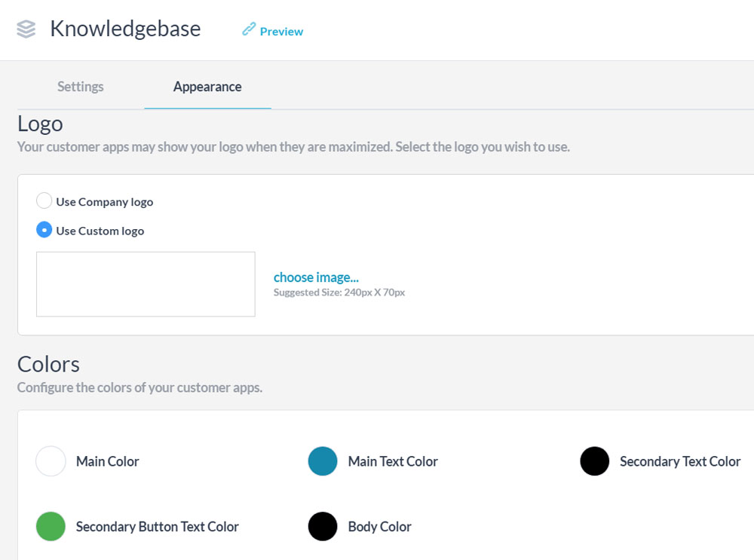Open the green Secondary Button Text Color swatch
This screenshot has height=560, width=754.
(51, 526)
